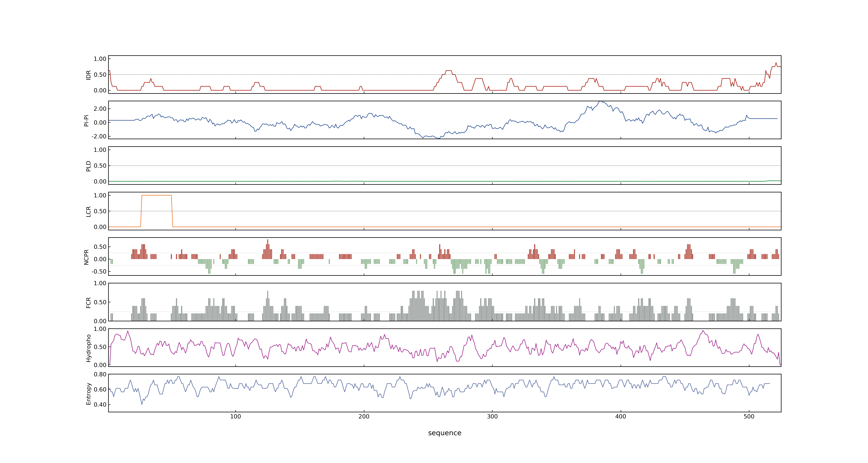
Task: Click the 0.50 tick of FCR axis
Action: coord(100,302)
